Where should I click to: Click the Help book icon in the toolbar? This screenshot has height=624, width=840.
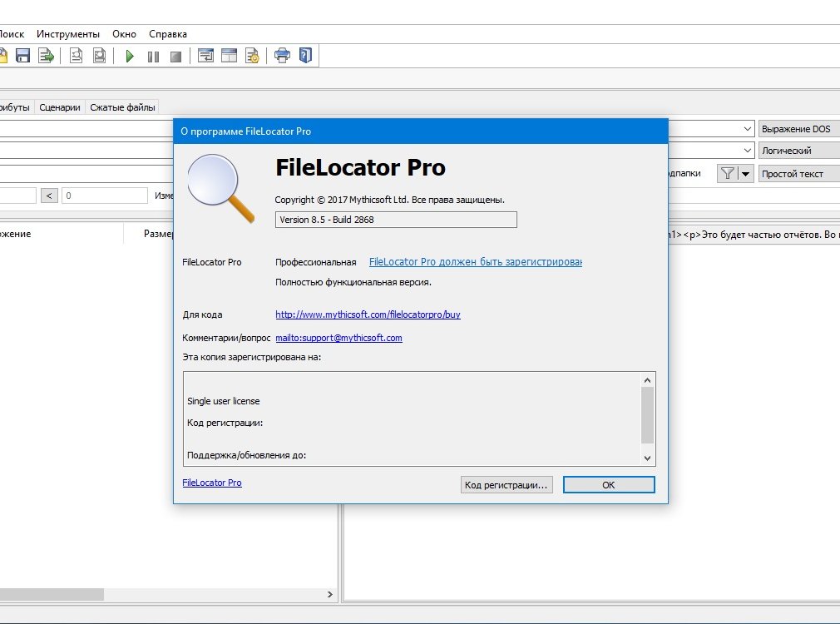click(x=305, y=55)
